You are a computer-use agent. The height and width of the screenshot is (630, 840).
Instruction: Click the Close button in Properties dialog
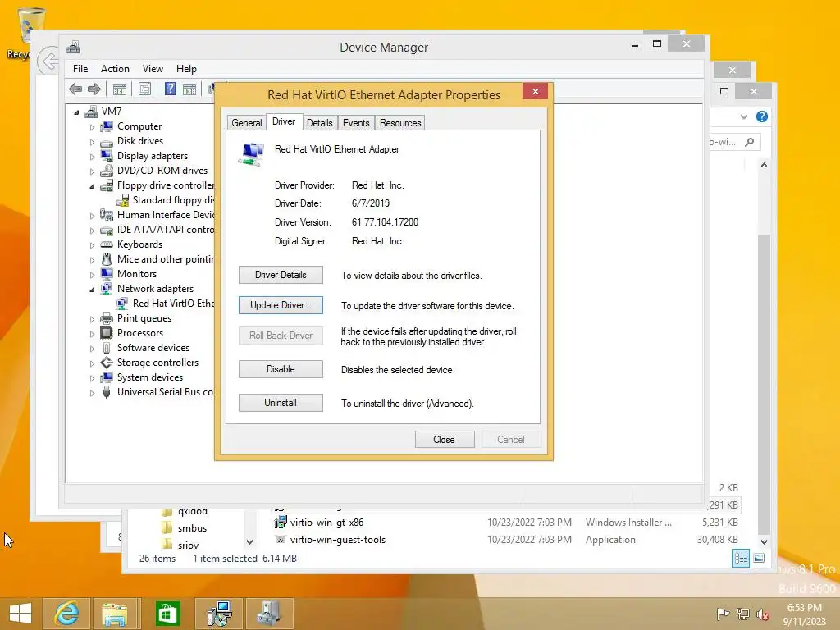click(x=445, y=440)
